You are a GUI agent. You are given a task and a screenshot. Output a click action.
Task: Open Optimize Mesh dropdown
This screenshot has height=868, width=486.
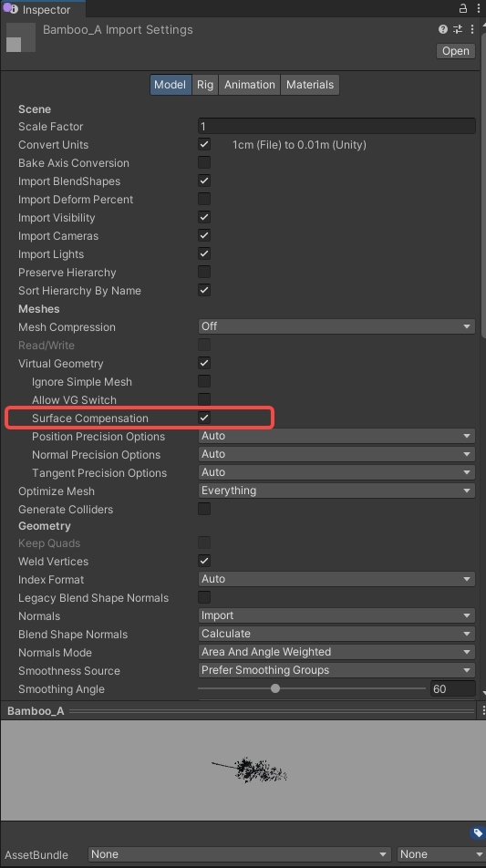tap(336, 491)
